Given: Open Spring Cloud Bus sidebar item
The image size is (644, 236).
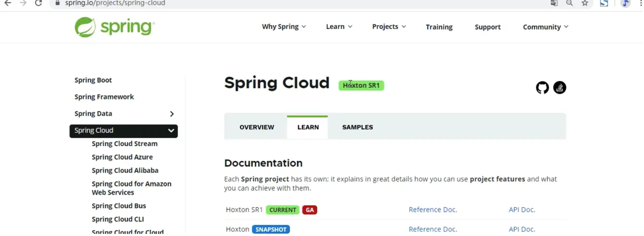Looking at the screenshot, I should tap(118, 206).
